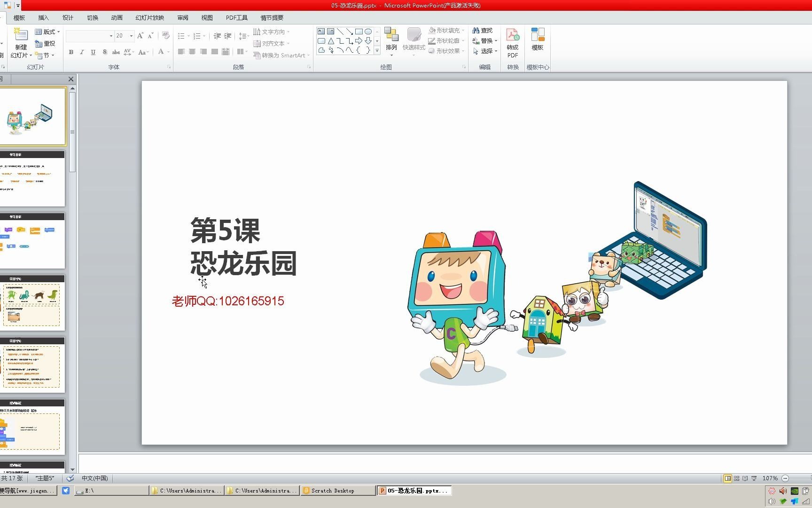Viewport: 812px width, 508px height.
Task: Toggle Italic formatting
Action: 82,52
